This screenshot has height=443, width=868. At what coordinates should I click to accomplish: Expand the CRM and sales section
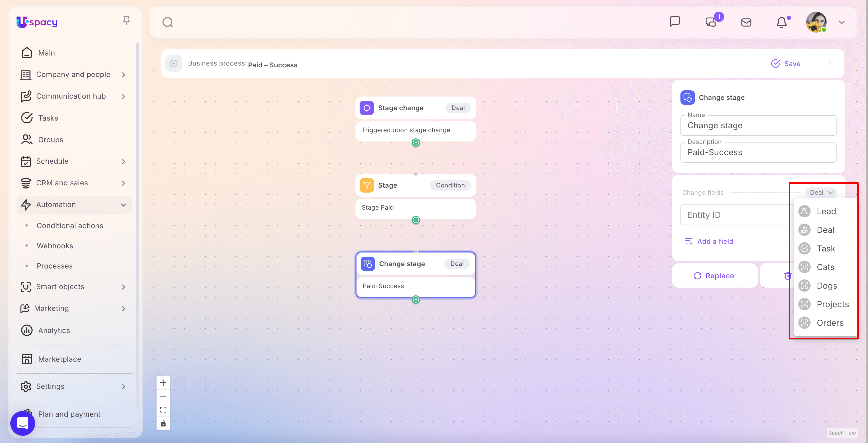123,183
